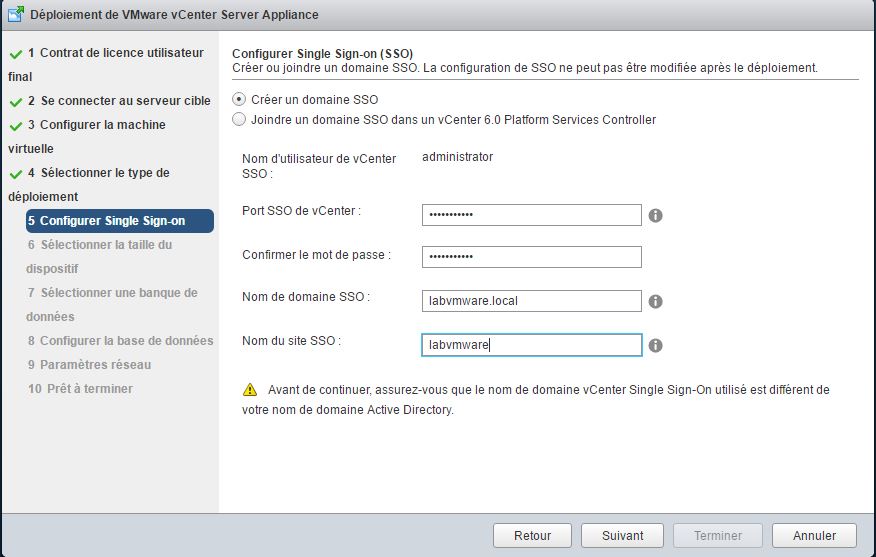This screenshot has width=876, height=557.
Task: Click the Nom du site SSO label
Action: (291, 341)
